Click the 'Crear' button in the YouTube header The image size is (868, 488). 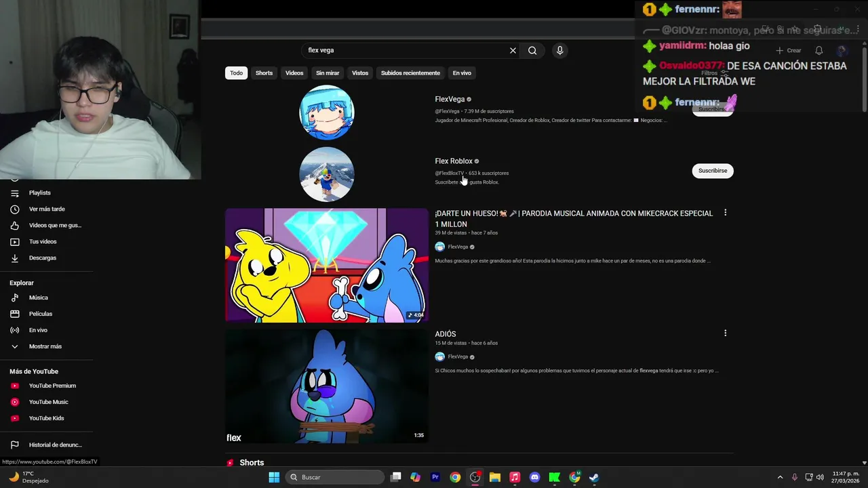click(789, 51)
